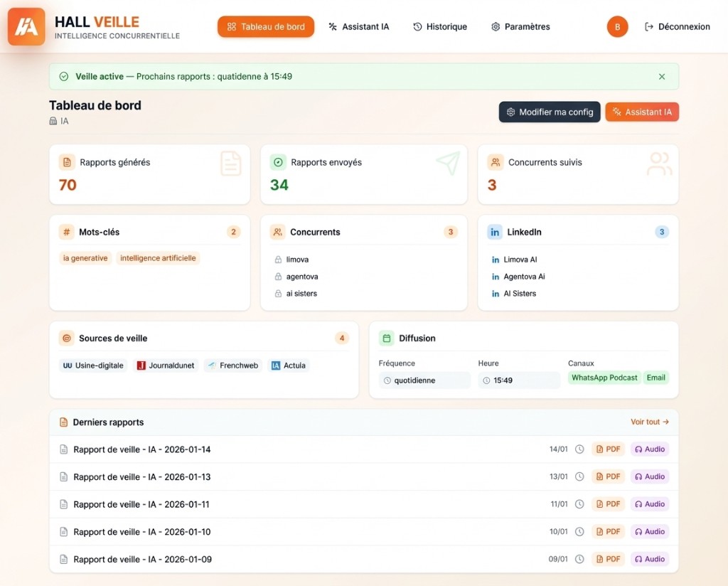728x586 pixels.
Task: Open Paramètres from the top navigation
Action: click(x=520, y=26)
